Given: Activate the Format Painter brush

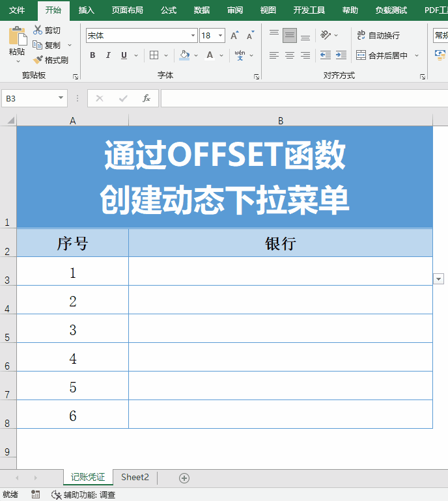Looking at the screenshot, I should pyautogui.click(x=38, y=60).
